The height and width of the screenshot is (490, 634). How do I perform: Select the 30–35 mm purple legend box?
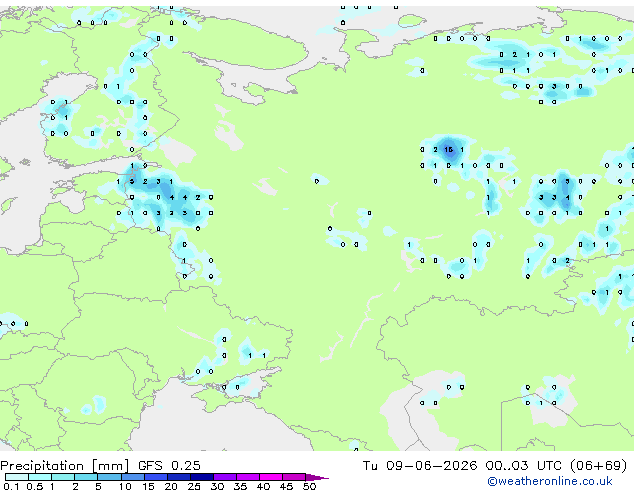click(225, 477)
